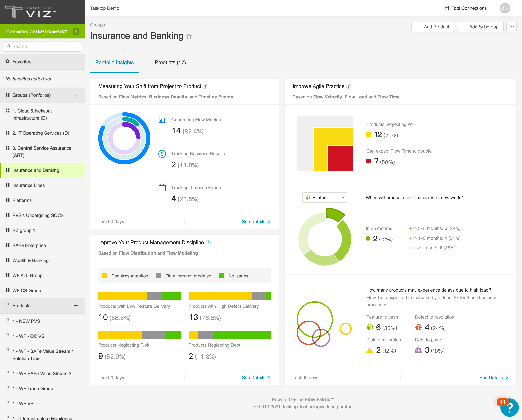This screenshot has width=522, height=420.
Task: Collapse the sidebar using arrow button
Action: coord(76,31)
